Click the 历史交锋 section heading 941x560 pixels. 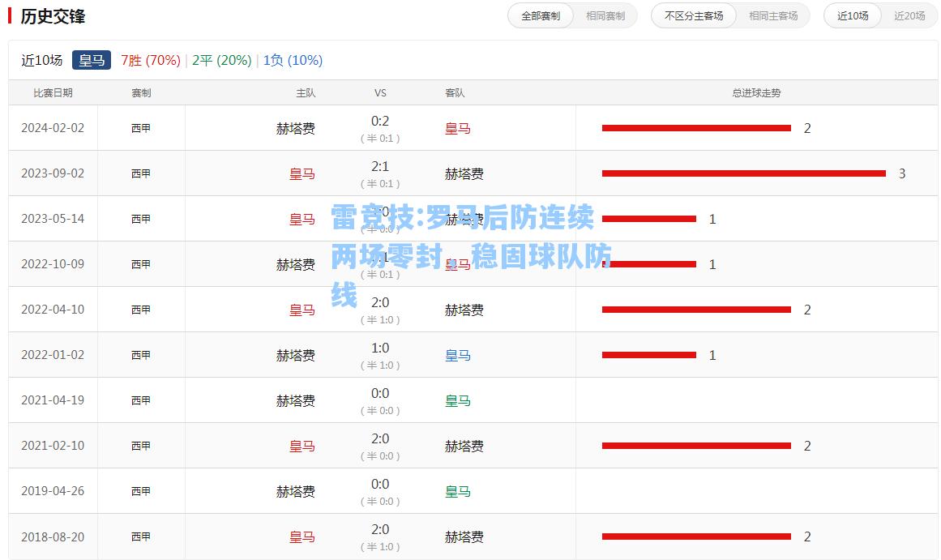(53, 16)
